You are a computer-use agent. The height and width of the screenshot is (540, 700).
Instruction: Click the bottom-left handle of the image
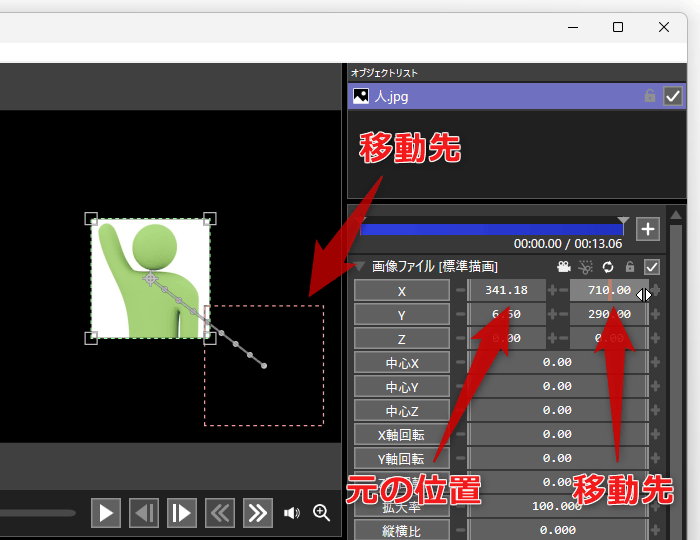[91, 338]
